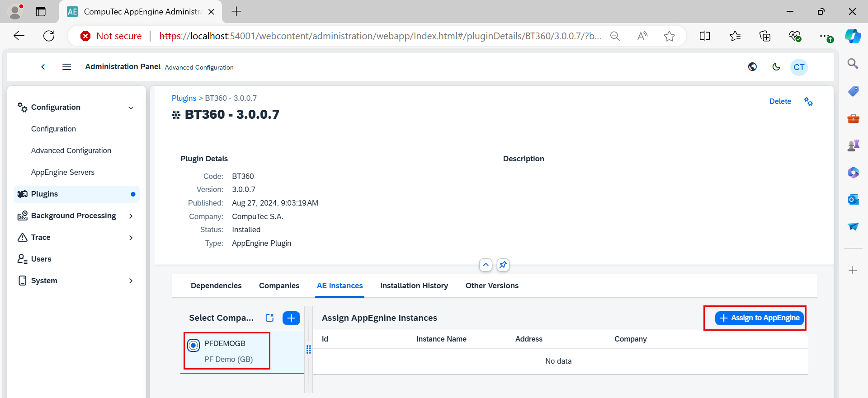
Task: Click the Trace warning triangle icon
Action: click(x=22, y=237)
